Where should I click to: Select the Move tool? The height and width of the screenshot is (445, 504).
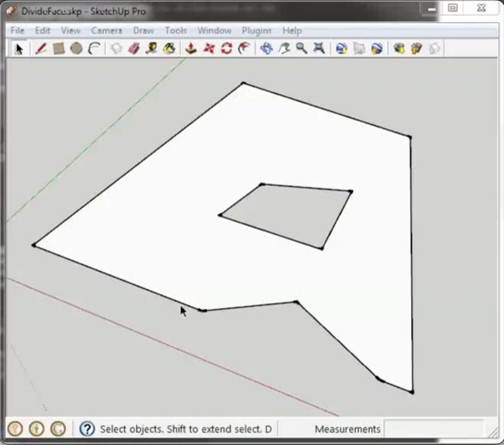coord(209,49)
